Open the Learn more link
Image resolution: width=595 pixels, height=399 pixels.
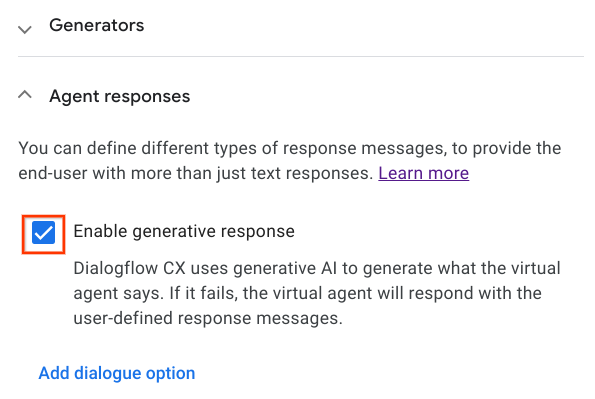(423, 173)
